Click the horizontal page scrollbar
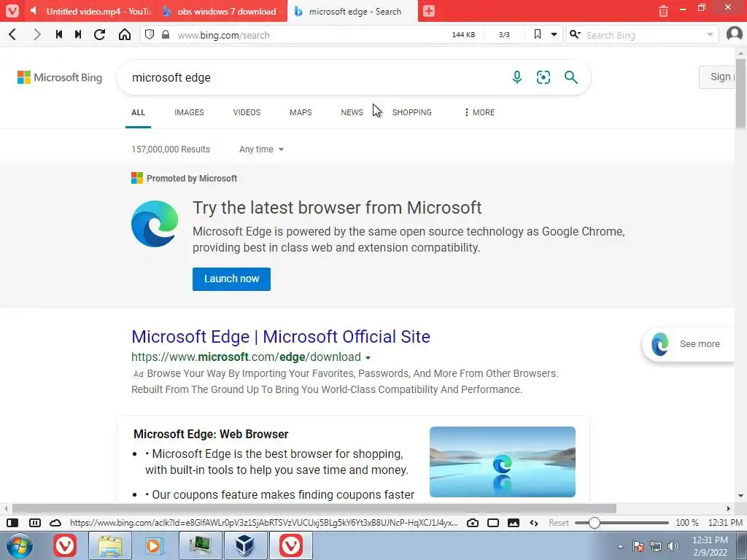 point(314,508)
